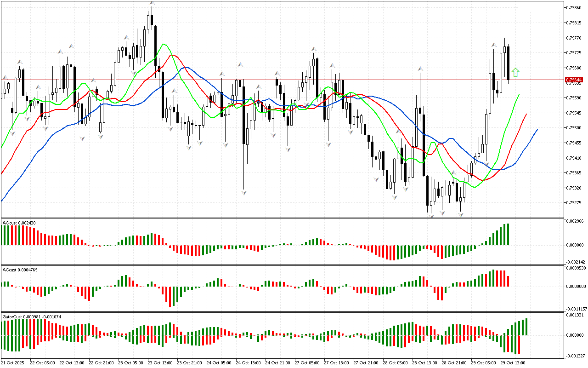Click the last red bar in ACcust histogram

[x=508, y=281]
